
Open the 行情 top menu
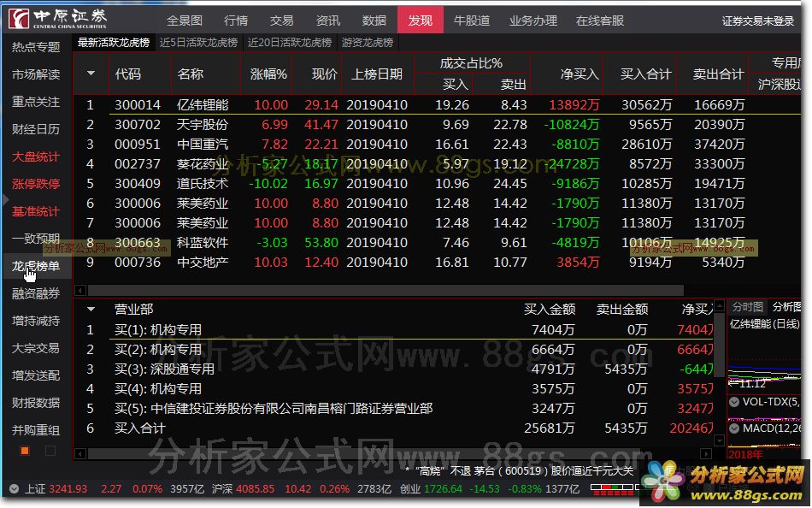(x=236, y=21)
